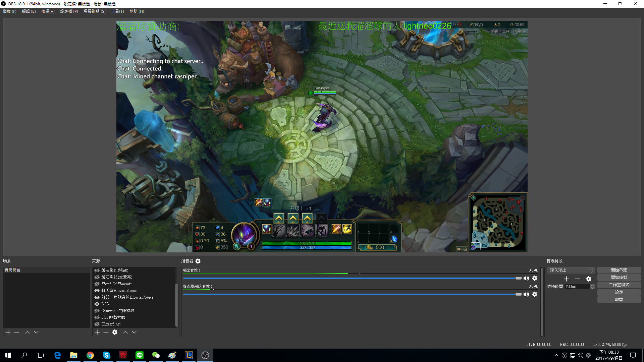This screenshot has width=644, height=362.
Task: Open Task View on the taskbar
Action: coord(40,355)
